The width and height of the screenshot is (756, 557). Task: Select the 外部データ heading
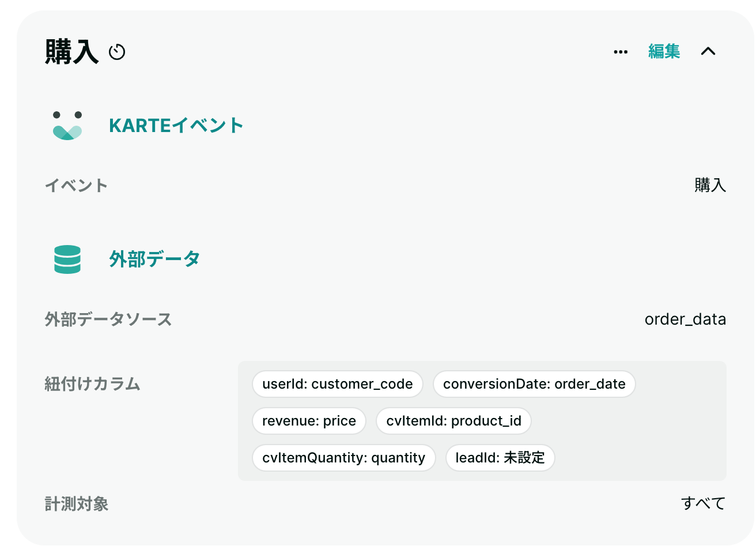pos(154,259)
